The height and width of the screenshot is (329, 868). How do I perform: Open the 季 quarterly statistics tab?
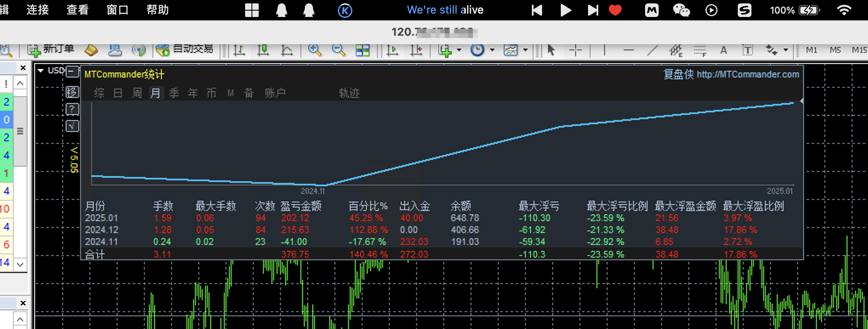pos(174,93)
